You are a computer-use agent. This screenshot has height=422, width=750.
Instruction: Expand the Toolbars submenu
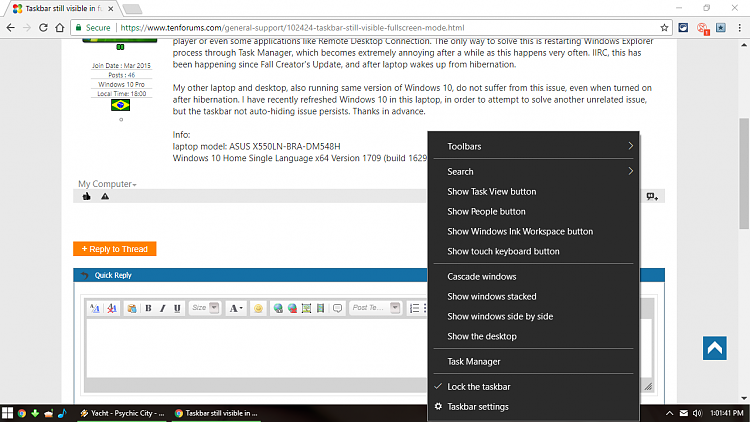533,146
